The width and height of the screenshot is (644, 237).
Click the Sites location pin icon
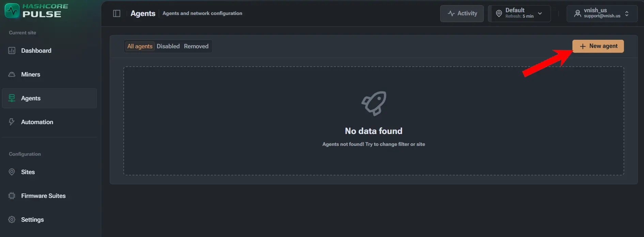pyautogui.click(x=12, y=172)
